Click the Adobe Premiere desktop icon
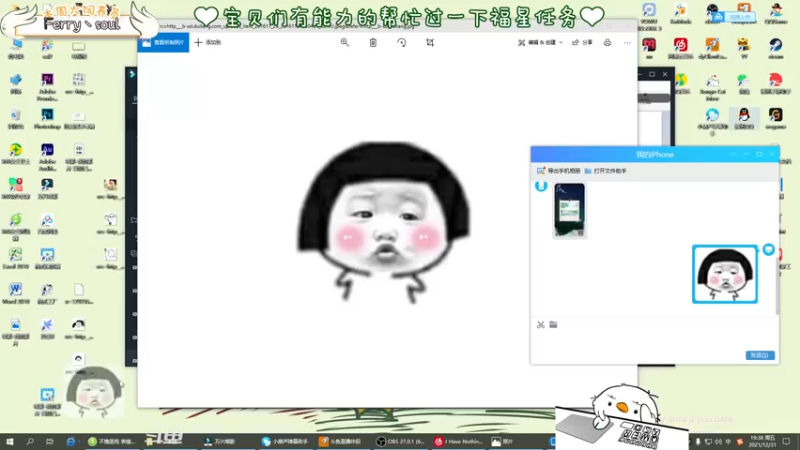Viewport: 800px width, 450px height. click(x=47, y=85)
